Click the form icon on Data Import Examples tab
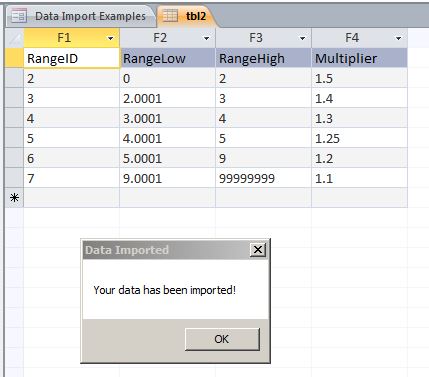 click(19, 16)
